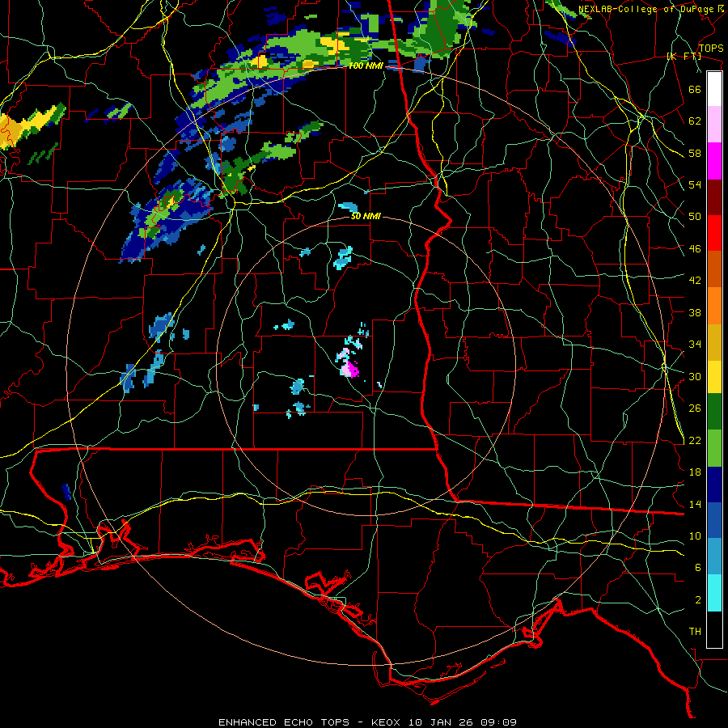The image size is (728, 728).
Task: Click the legend value '38'
Action: pos(695,312)
